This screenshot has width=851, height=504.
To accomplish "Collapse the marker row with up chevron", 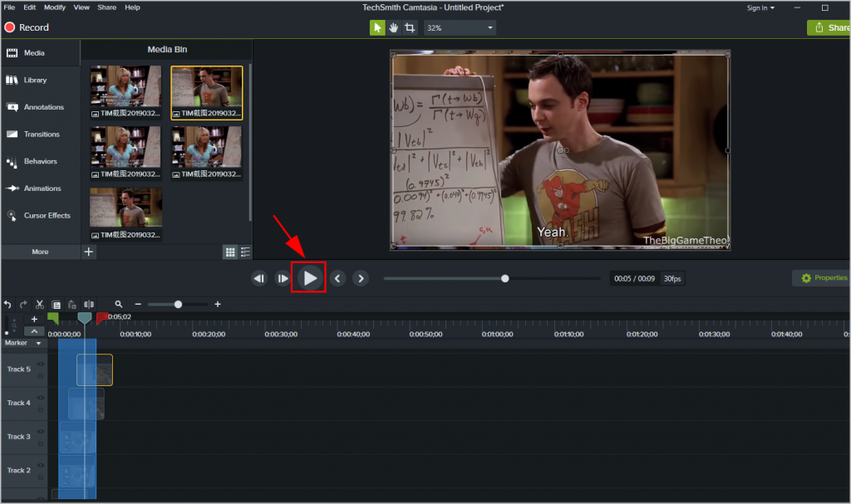I will coord(34,331).
